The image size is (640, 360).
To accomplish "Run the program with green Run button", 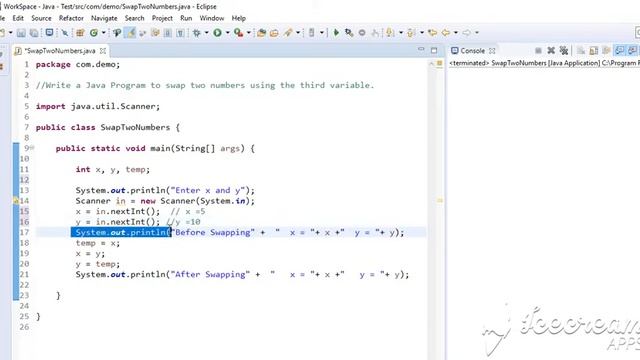I will point(218,33).
